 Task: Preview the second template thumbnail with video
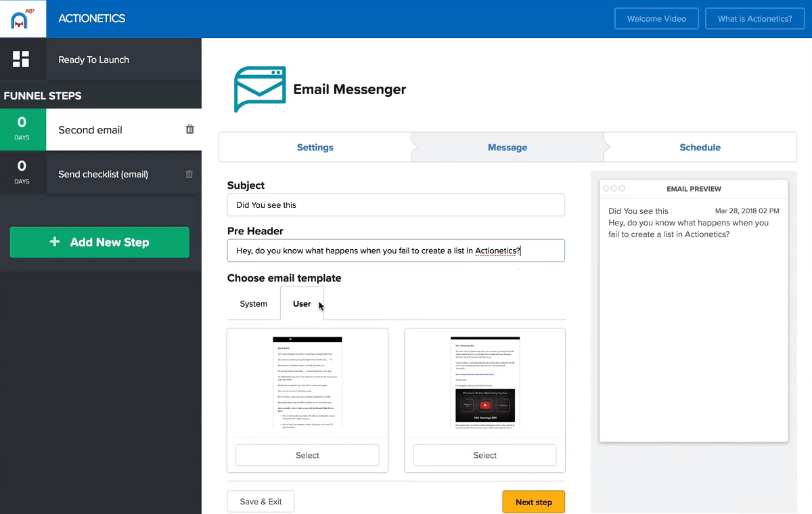484,382
